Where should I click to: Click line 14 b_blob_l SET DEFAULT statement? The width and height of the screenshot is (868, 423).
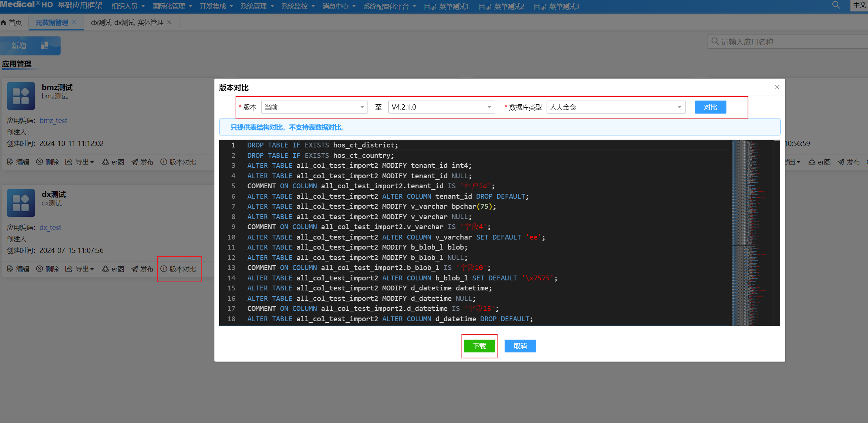click(402, 278)
